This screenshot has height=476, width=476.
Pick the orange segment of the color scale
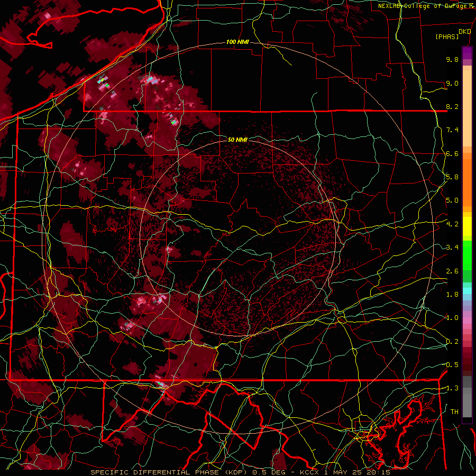click(467, 183)
